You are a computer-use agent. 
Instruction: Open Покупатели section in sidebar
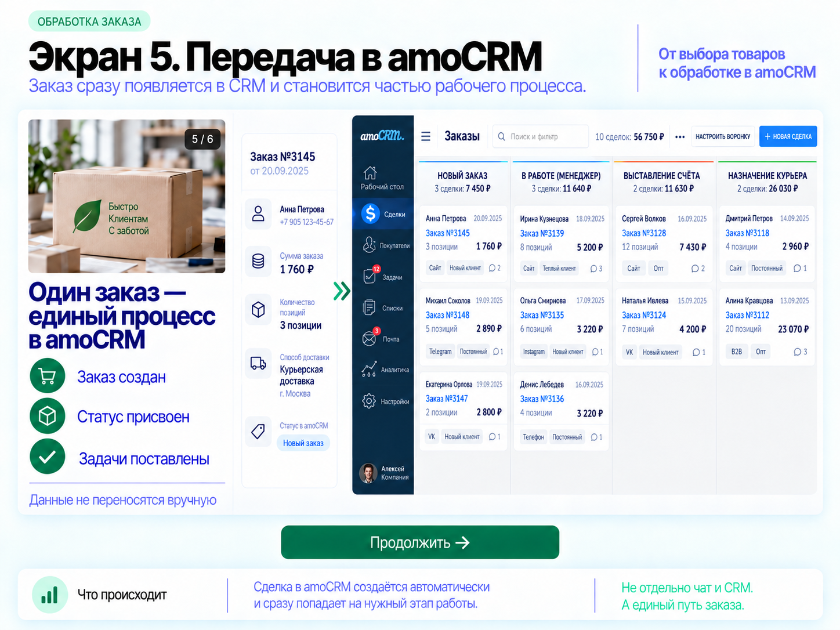pyautogui.click(x=386, y=245)
